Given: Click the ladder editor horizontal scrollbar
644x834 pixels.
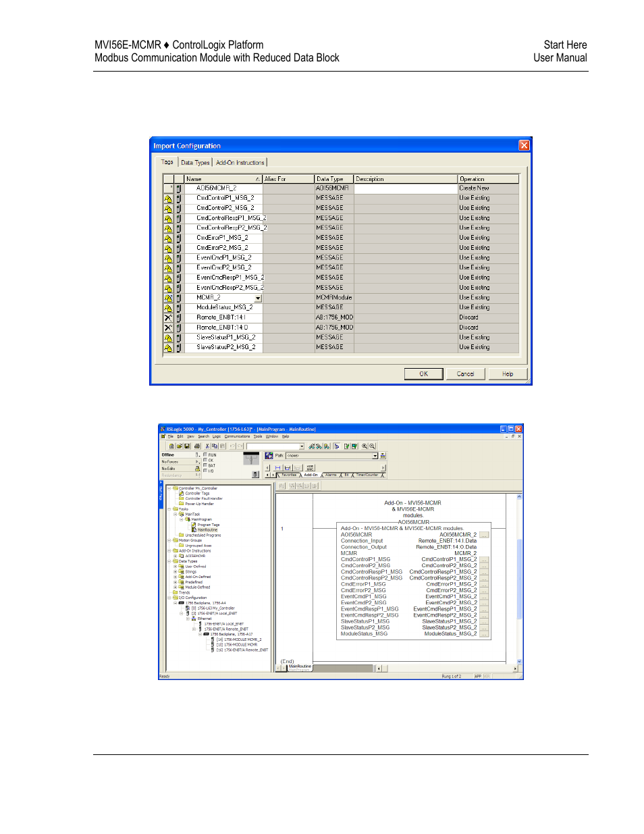Looking at the screenshot, I should click(x=446, y=669).
